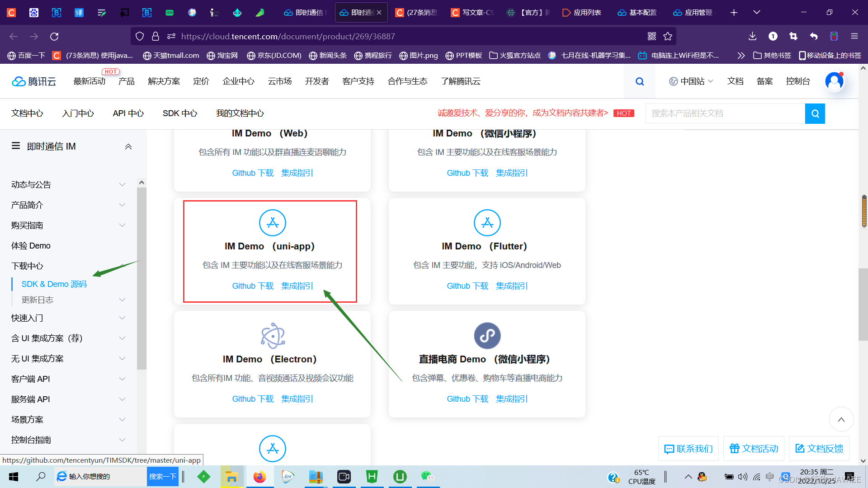Click the back-to-top arrow button
The height and width of the screenshot is (488, 868).
(841, 419)
